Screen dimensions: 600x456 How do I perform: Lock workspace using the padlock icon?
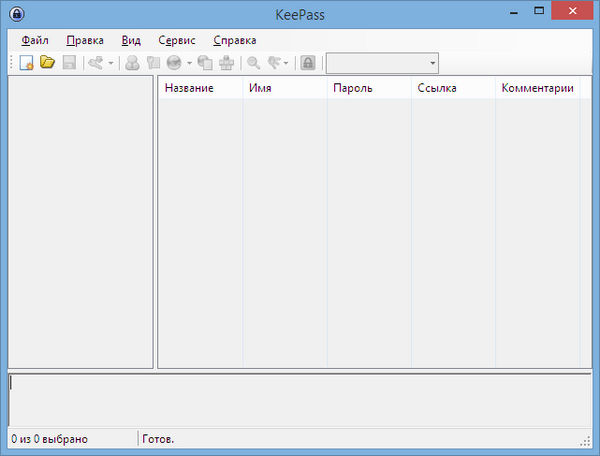click(x=308, y=63)
